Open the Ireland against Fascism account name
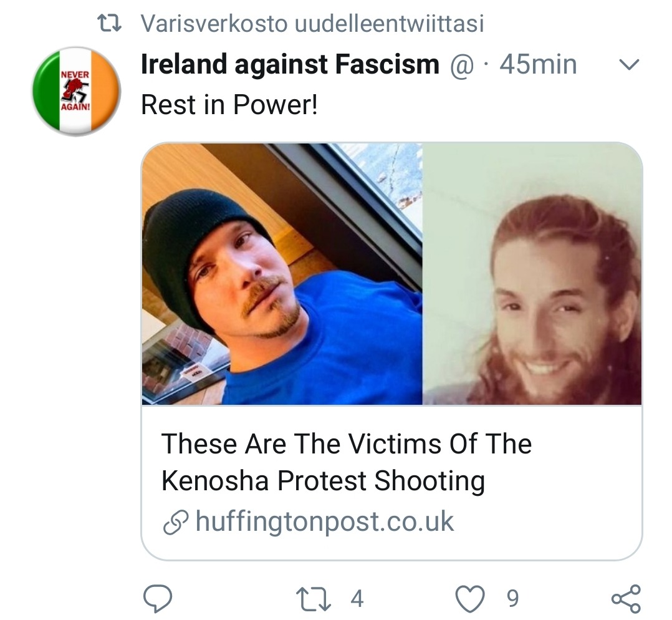This screenshot has width=672, height=620. pos(290,65)
